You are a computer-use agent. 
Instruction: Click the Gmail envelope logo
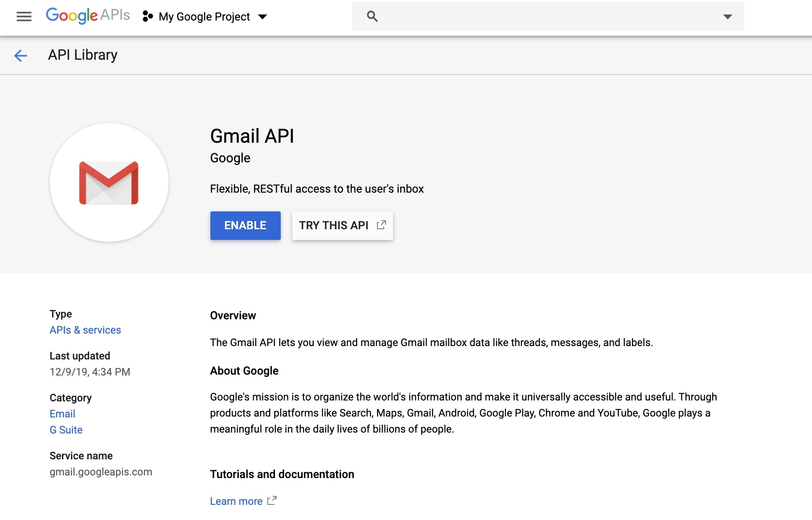tap(109, 183)
